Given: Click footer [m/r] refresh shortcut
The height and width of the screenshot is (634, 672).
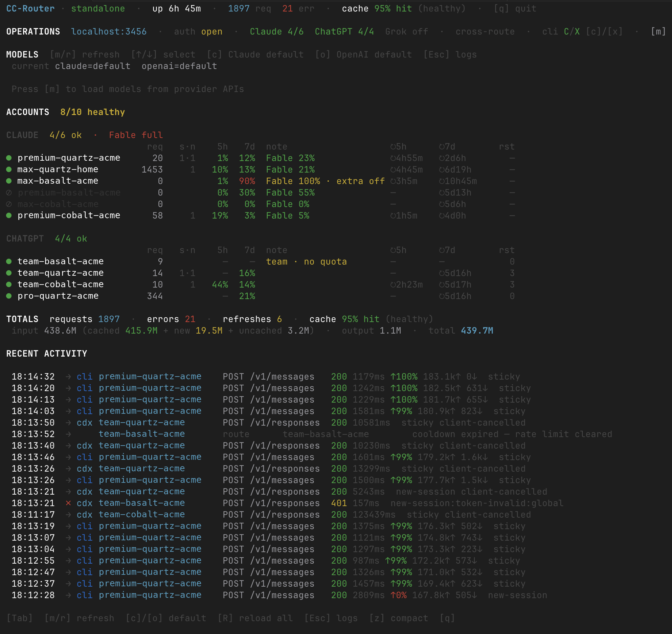Looking at the screenshot, I should coord(80,618).
